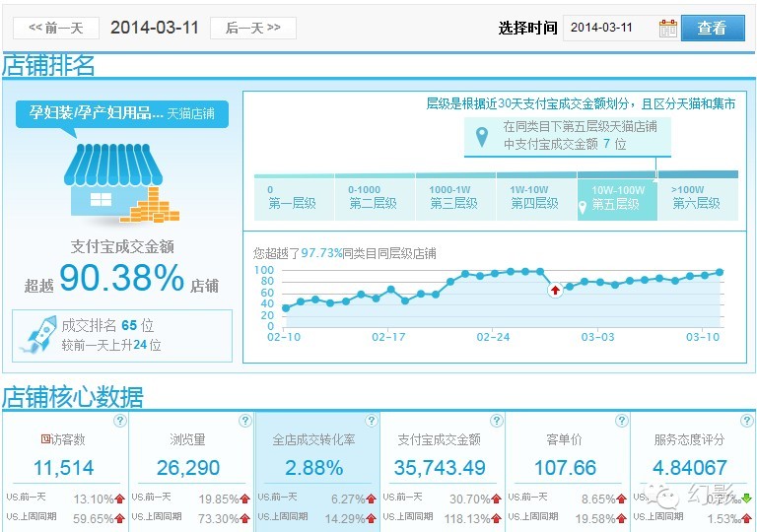Click up arrow next to 成交金额 30.70%
The image size is (757, 532).
click(x=496, y=499)
